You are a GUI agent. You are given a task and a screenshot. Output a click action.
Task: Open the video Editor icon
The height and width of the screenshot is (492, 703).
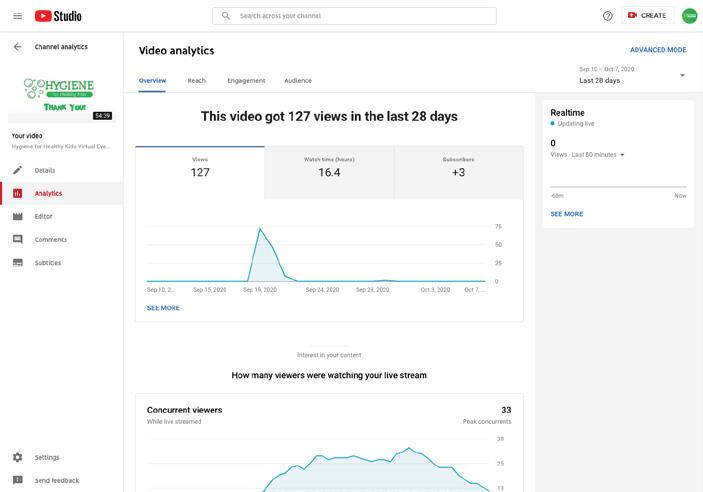point(17,216)
